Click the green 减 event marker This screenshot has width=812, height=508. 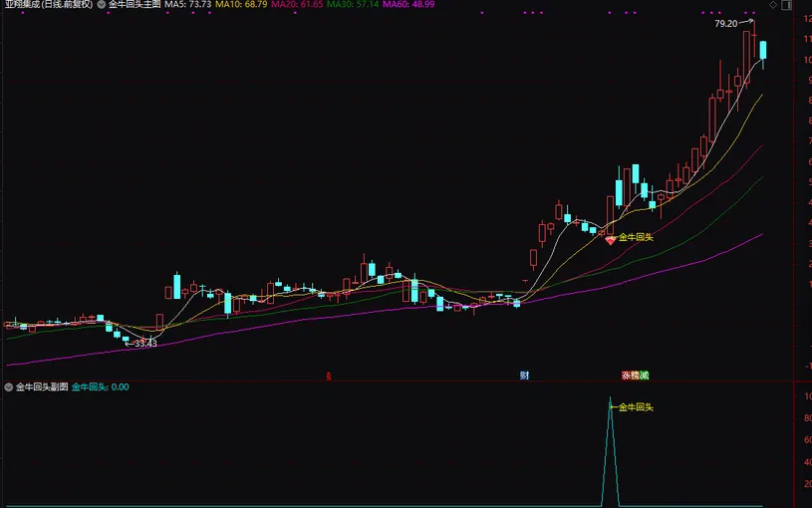(645, 376)
